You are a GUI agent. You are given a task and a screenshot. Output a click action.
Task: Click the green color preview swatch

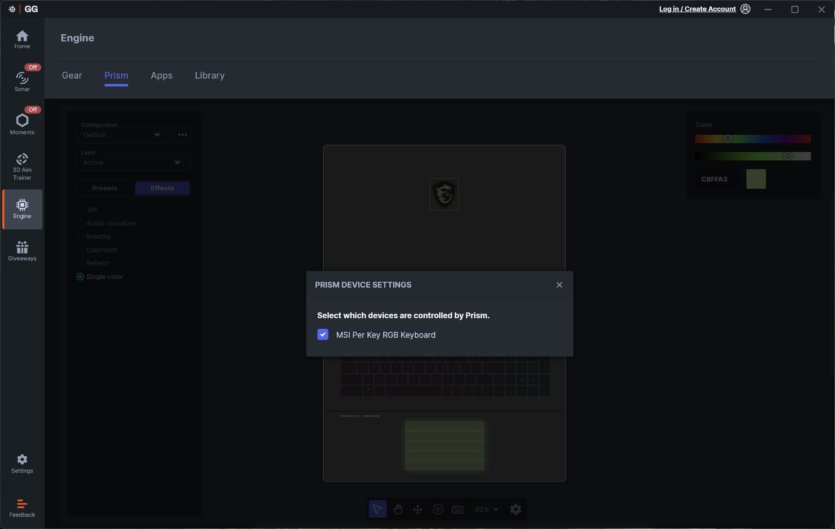click(x=756, y=179)
